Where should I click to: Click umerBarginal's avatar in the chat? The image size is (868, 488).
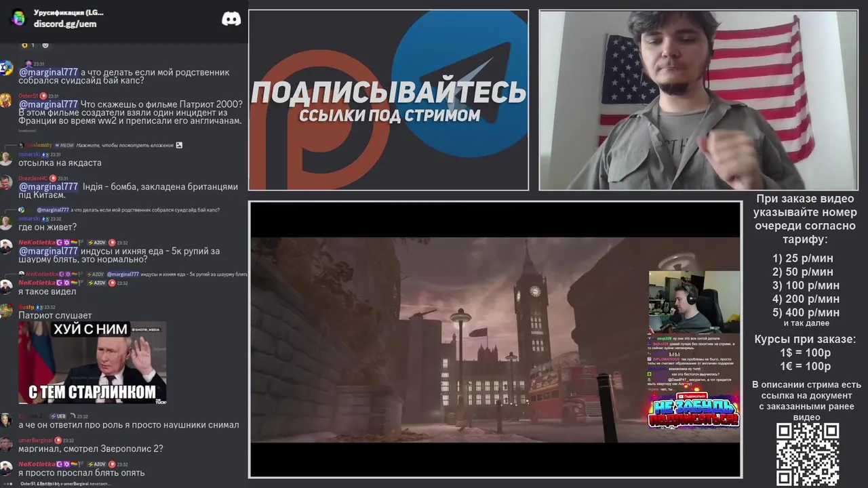click(6, 444)
